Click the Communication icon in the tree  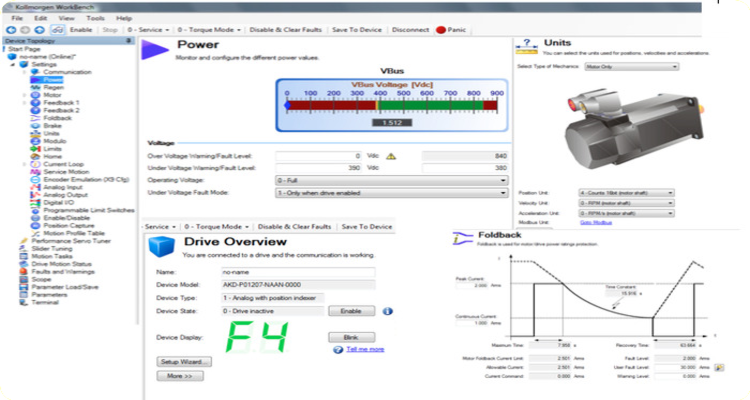pos(35,72)
